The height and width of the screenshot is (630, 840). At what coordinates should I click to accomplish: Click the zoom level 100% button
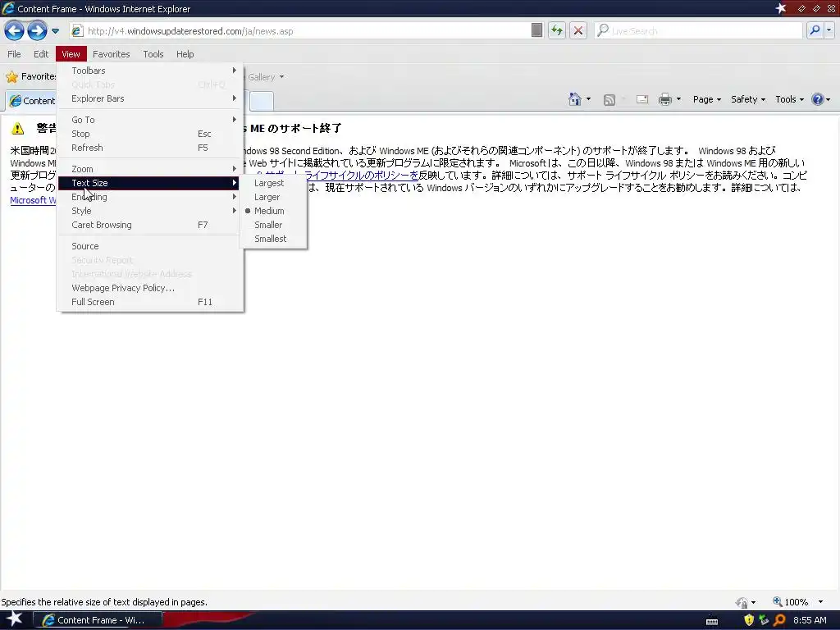point(790,602)
